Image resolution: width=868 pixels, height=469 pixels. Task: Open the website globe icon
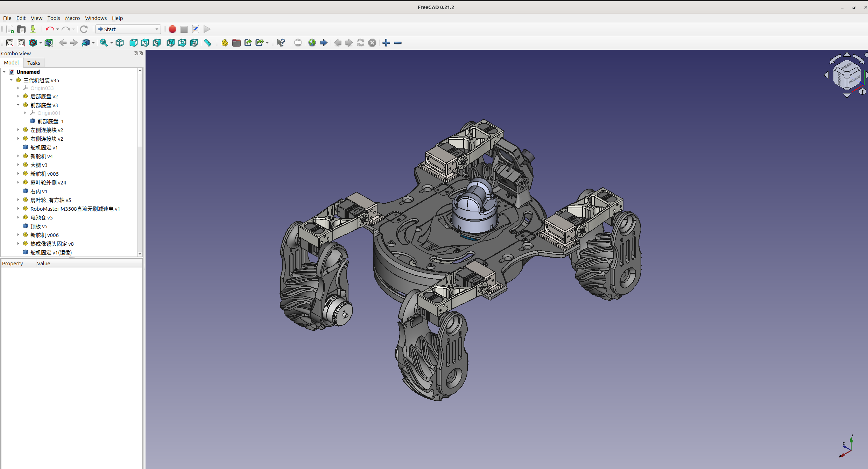pyautogui.click(x=312, y=43)
